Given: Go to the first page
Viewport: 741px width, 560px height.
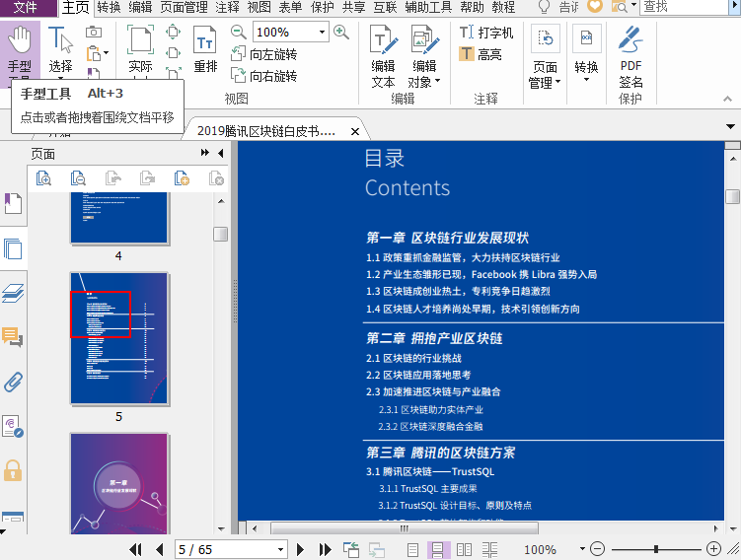Looking at the screenshot, I should (135, 549).
